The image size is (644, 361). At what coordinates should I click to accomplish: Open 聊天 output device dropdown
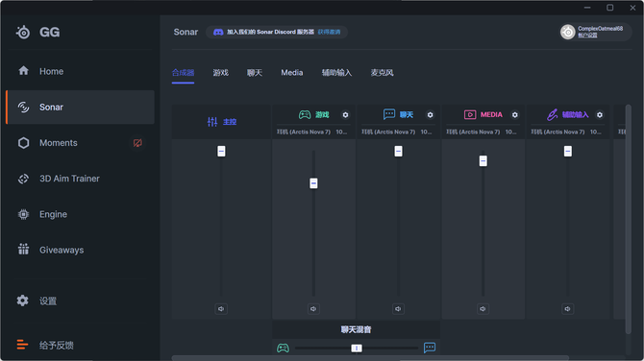click(398, 132)
